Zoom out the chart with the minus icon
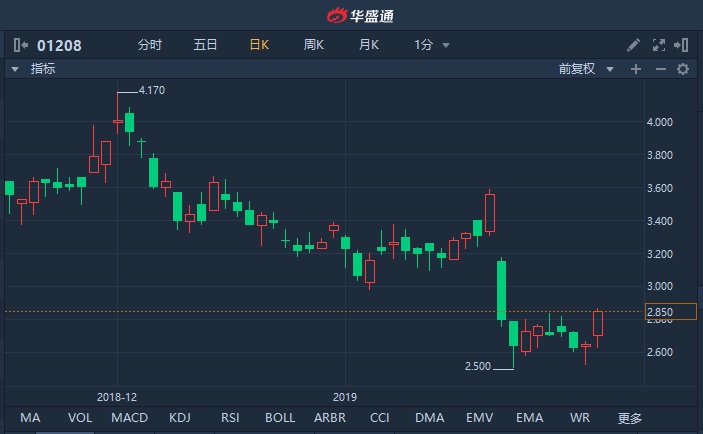The image size is (703, 434). coord(660,69)
